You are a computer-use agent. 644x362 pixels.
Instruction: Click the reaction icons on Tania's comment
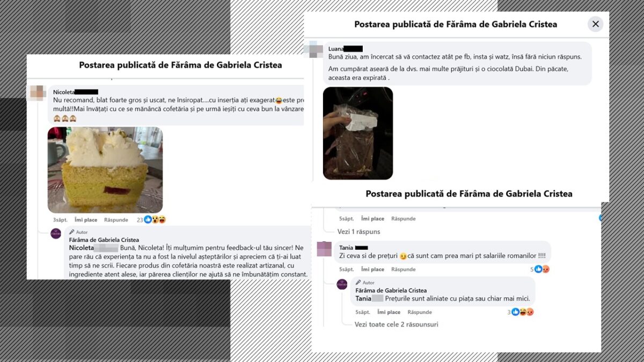tap(542, 269)
